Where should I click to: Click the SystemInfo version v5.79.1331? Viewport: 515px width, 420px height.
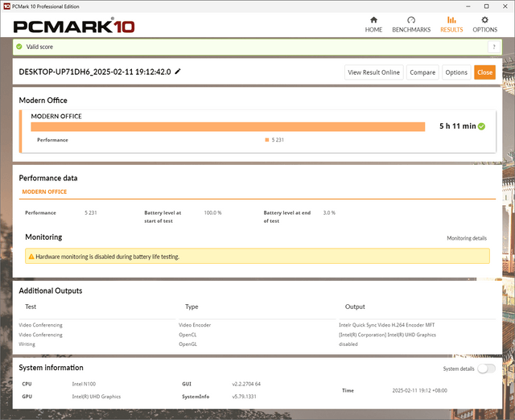tap(244, 397)
